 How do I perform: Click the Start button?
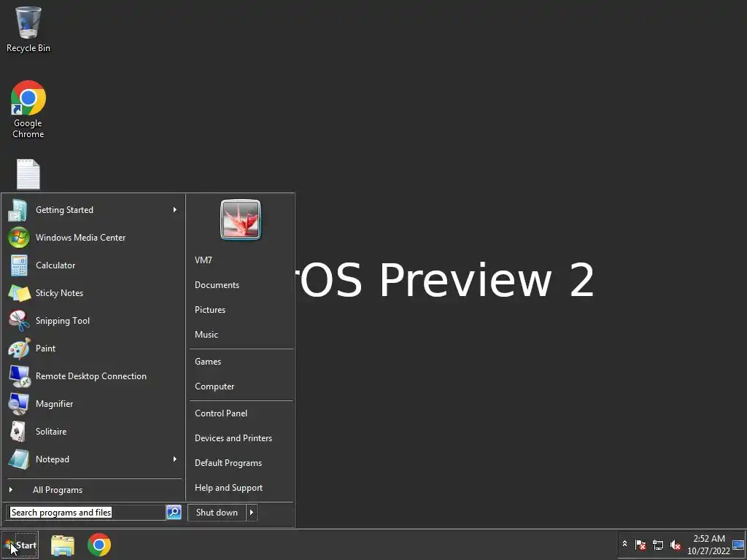point(20,545)
